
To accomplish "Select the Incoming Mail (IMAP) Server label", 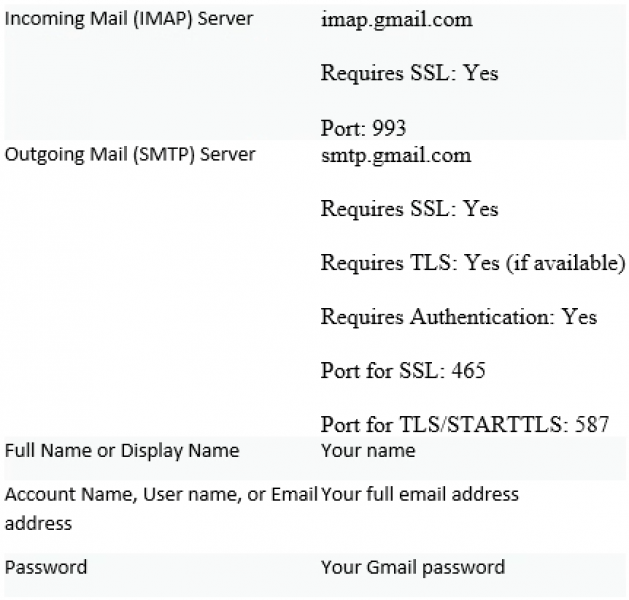I will [x=129, y=19].
